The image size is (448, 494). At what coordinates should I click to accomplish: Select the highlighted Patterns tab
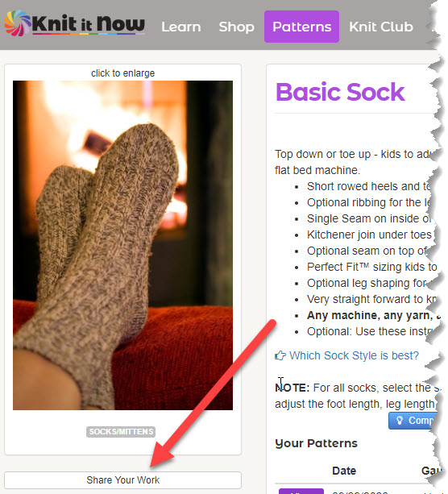pos(302,27)
